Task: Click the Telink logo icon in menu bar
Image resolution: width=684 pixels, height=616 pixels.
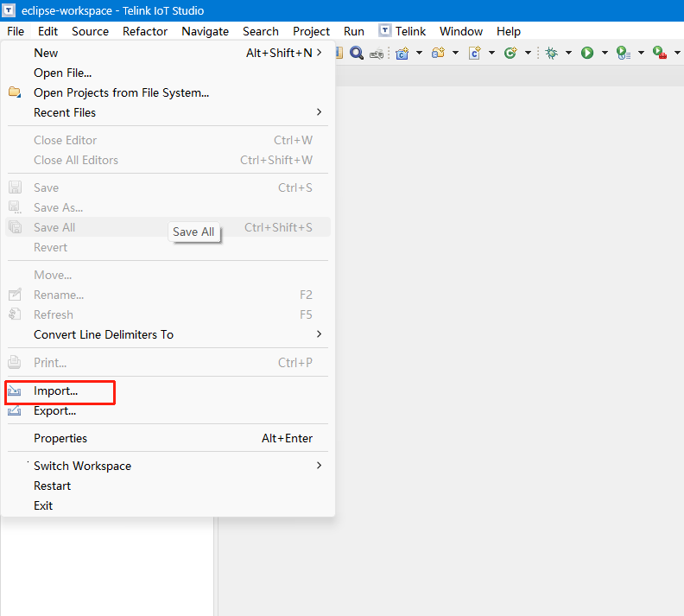Action: 385,31
